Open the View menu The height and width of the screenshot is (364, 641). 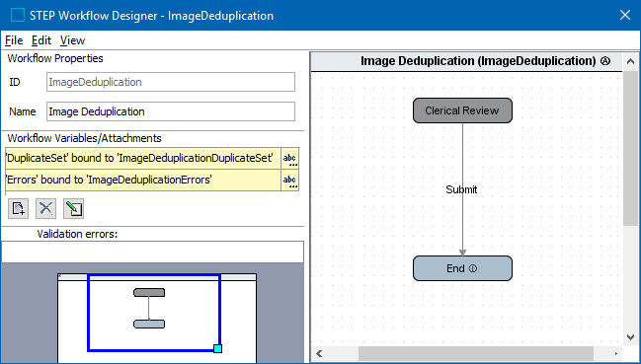pyautogui.click(x=72, y=40)
